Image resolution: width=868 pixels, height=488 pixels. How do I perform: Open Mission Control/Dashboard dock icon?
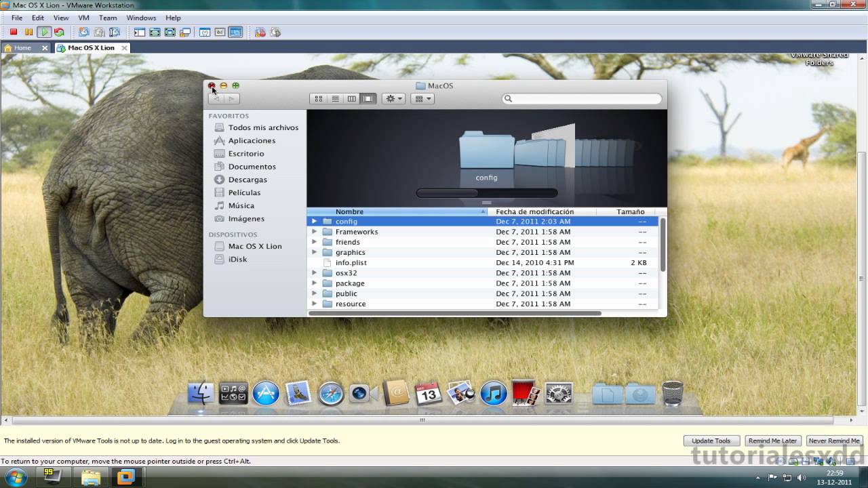(x=233, y=393)
